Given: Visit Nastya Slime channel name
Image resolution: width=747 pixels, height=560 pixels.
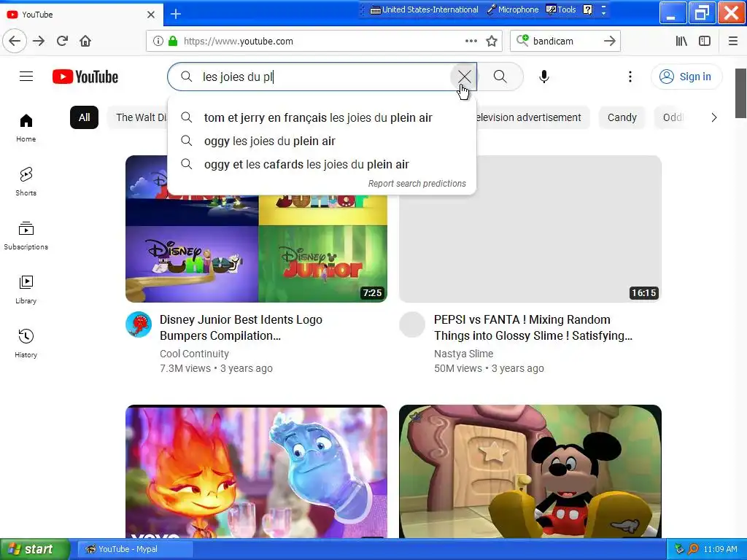Looking at the screenshot, I should (x=463, y=354).
